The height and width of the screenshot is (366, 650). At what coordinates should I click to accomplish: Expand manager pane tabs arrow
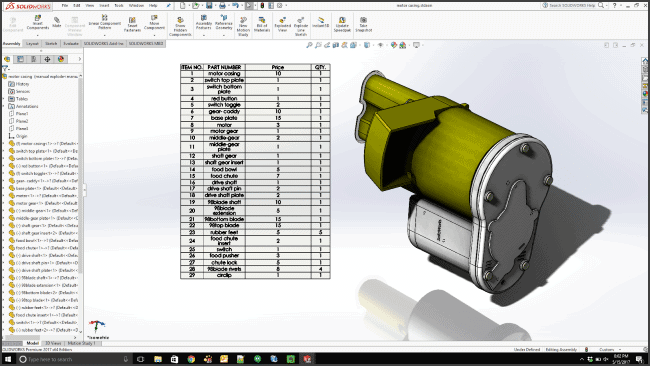click(80, 59)
